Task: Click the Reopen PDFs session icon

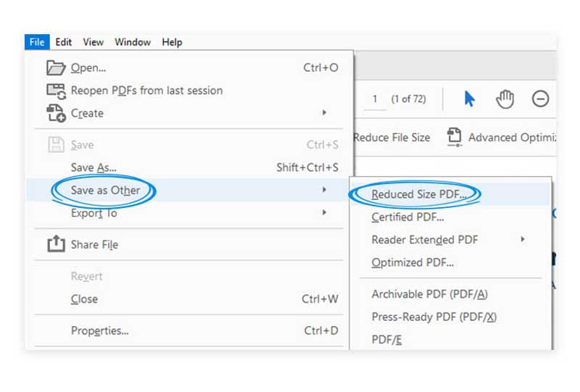Action: coord(56,91)
